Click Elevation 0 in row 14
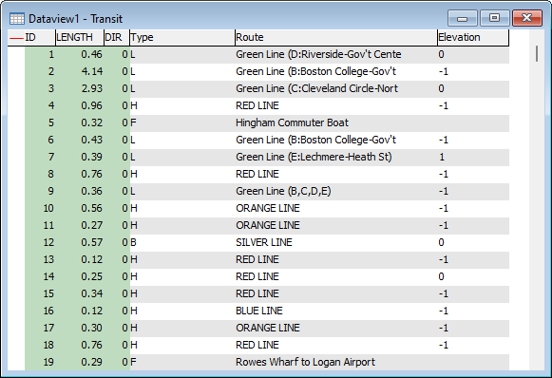This screenshot has width=552, height=378. (473, 277)
